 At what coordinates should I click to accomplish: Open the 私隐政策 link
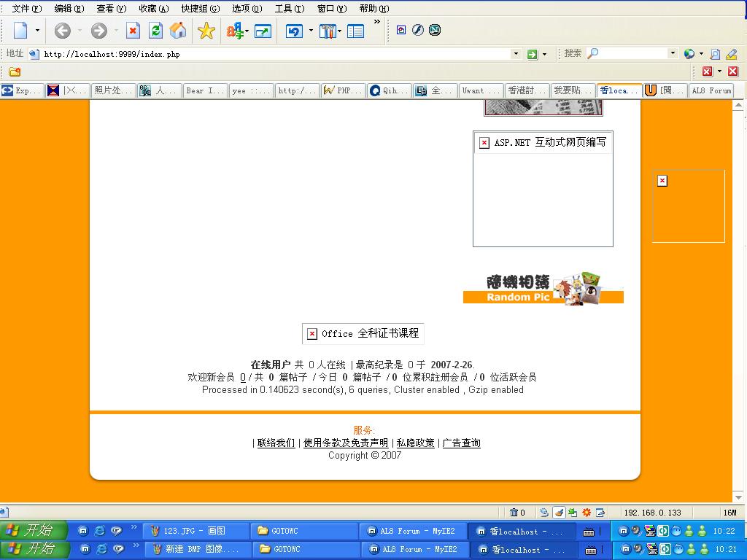415,443
